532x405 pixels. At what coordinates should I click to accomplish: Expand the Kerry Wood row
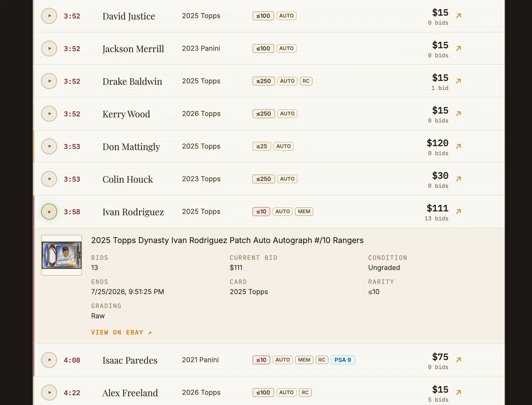(x=49, y=114)
